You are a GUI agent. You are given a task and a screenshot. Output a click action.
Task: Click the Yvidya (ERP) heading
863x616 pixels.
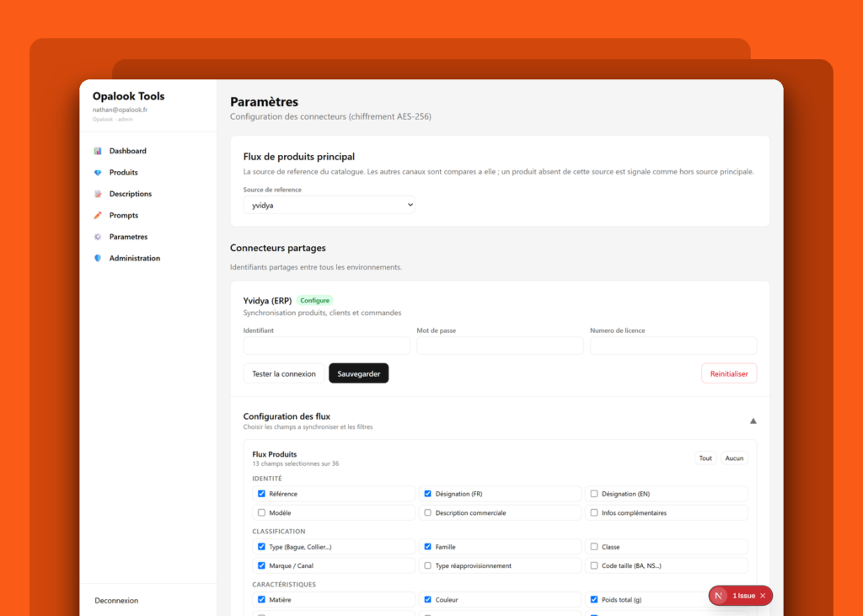(267, 301)
